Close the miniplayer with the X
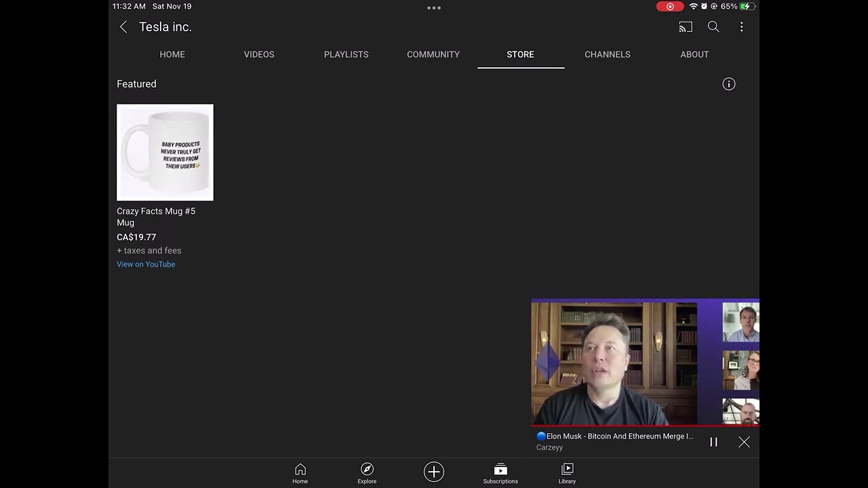This screenshot has width=868, height=488. (x=744, y=442)
